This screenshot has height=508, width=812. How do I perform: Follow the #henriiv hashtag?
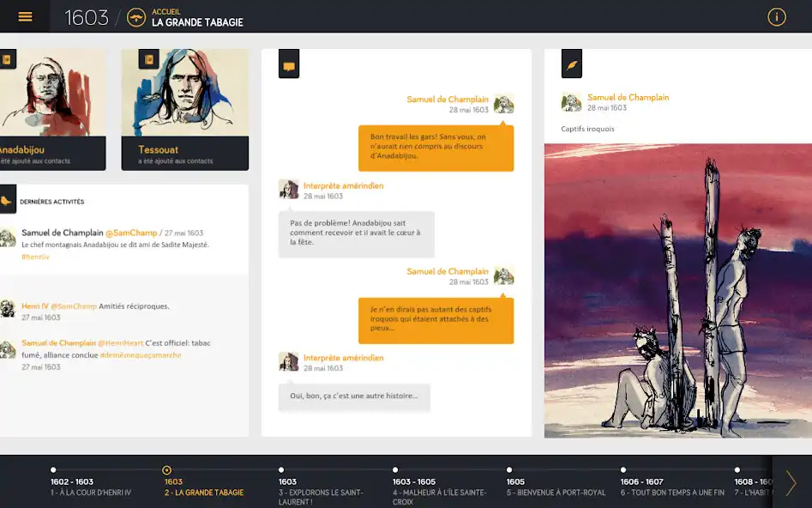(35, 257)
